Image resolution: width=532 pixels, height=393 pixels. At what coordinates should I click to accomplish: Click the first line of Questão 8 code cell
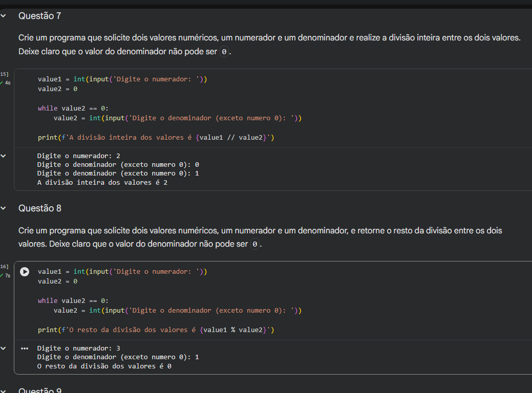[x=122, y=271]
